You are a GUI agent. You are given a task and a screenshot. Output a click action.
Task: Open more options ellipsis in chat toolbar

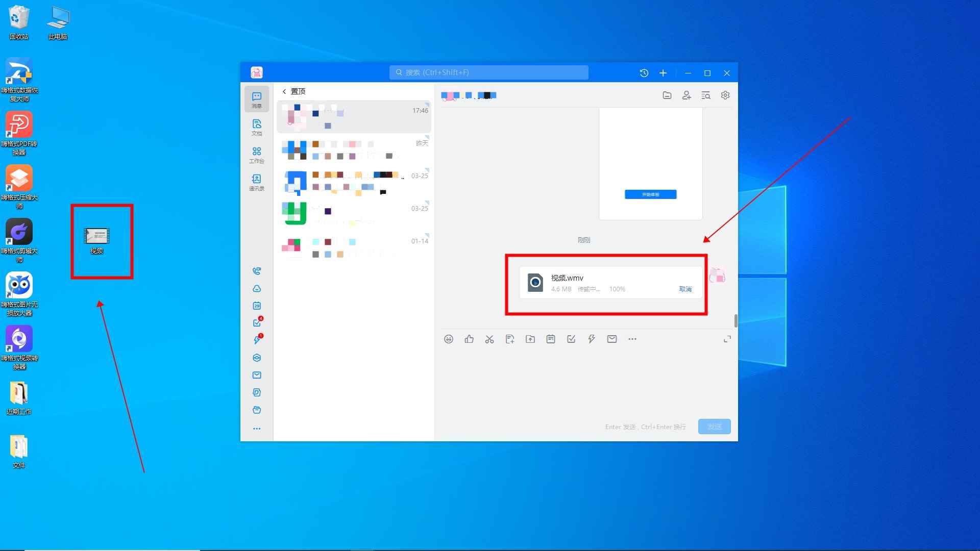click(632, 339)
